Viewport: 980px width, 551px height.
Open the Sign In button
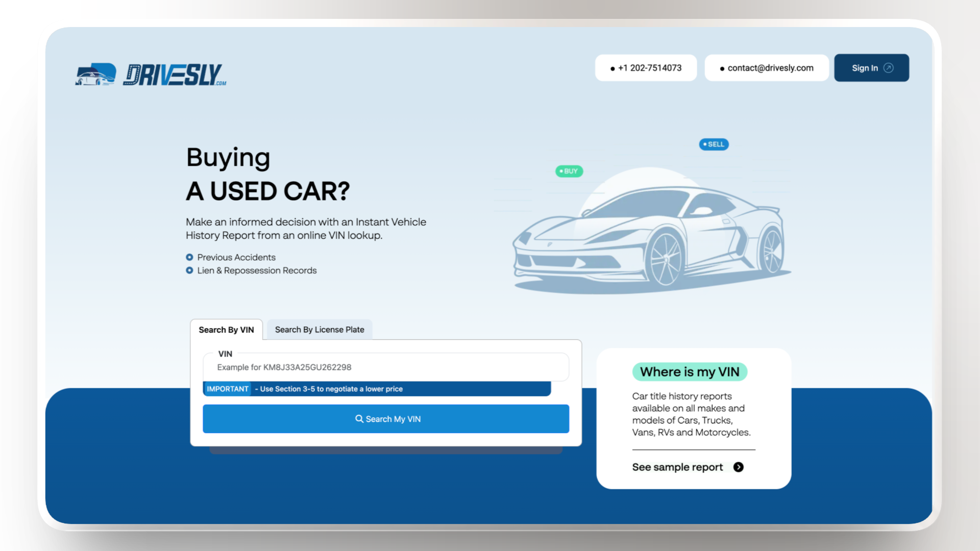(872, 68)
